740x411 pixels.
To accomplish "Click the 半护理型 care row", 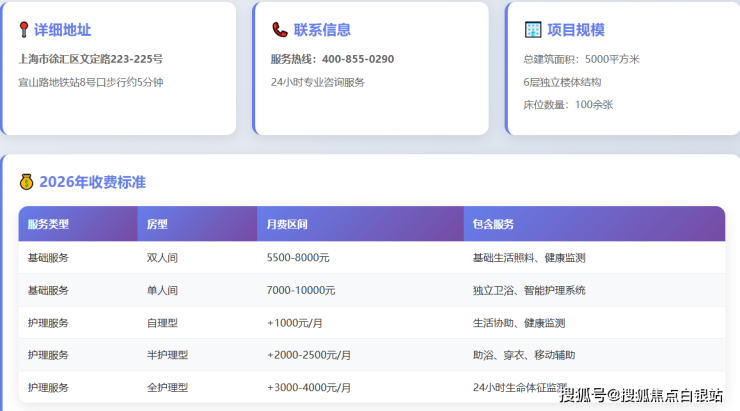I will [x=167, y=355].
